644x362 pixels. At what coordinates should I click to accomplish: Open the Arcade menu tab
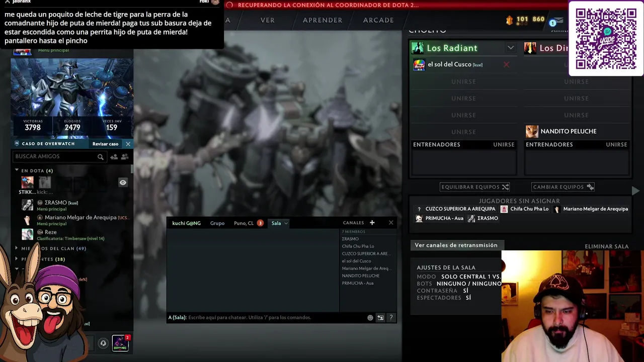378,20
